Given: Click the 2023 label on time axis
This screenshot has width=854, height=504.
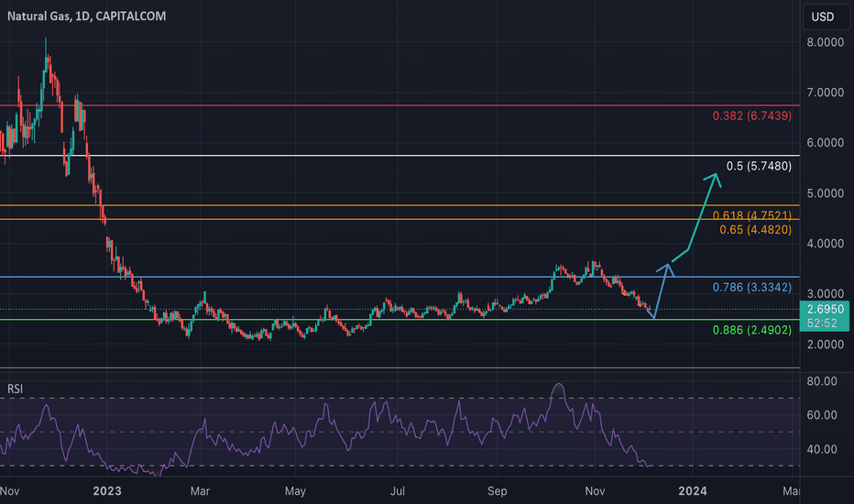Looking at the screenshot, I should click(x=106, y=491).
